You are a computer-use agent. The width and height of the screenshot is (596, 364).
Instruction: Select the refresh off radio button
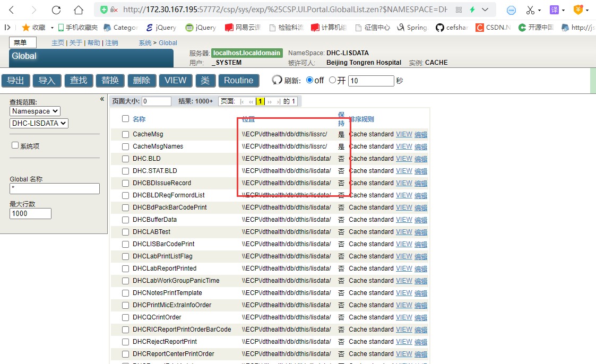pyautogui.click(x=309, y=80)
